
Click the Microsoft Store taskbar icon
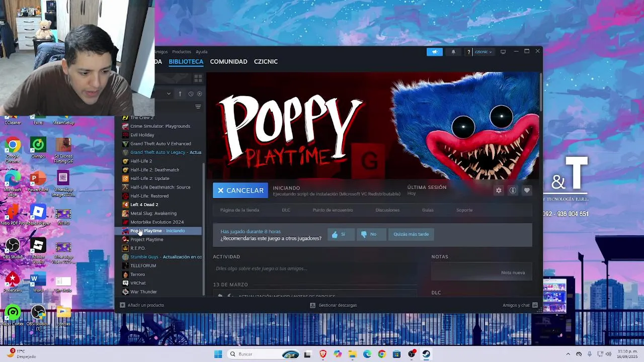(396, 354)
